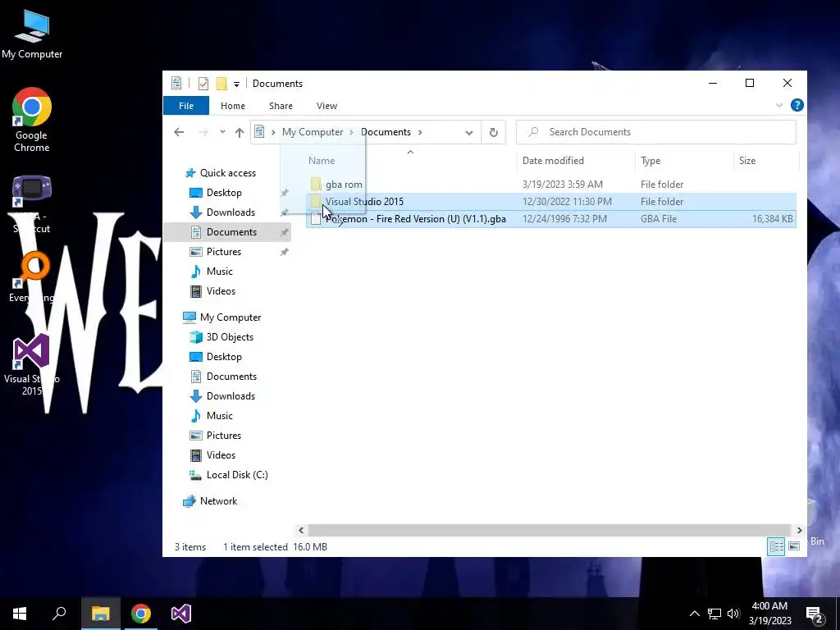Open Videos under Quick access

click(221, 291)
